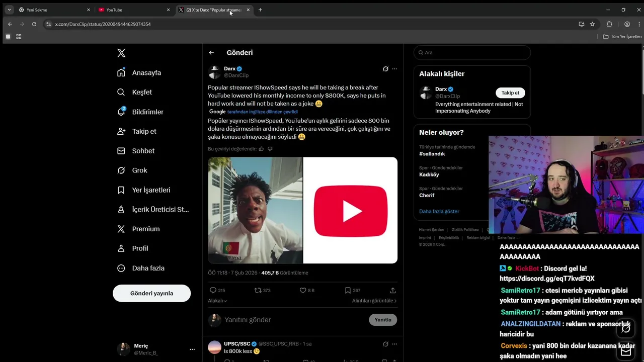Open apps grid in bookmarks bar
The width and height of the screenshot is (644, 362).
tap(19, 37)
